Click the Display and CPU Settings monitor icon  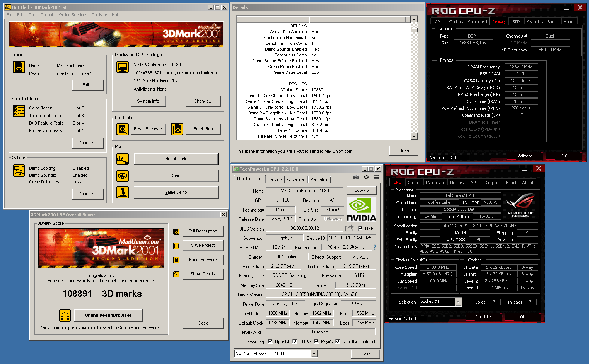pyautogui.click(x=123, y=67)
